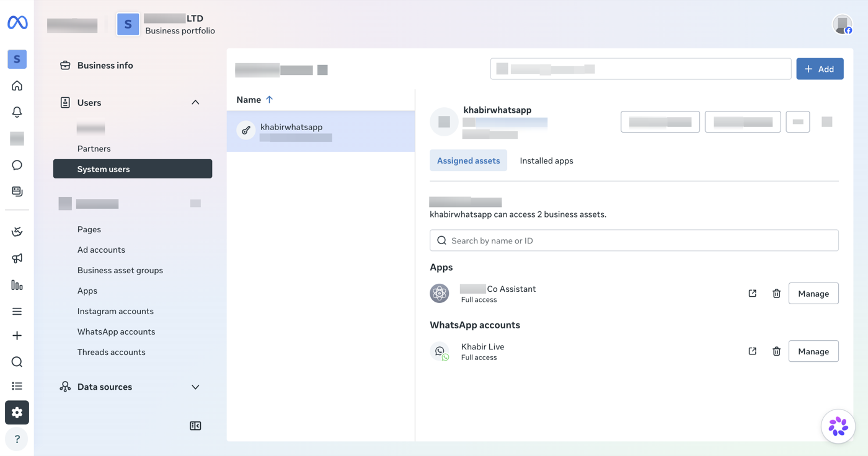Image resolution: width=868 pixels, height=456 pixels.
Task: Sort by Name column arrow
Action: click(269, 100)
